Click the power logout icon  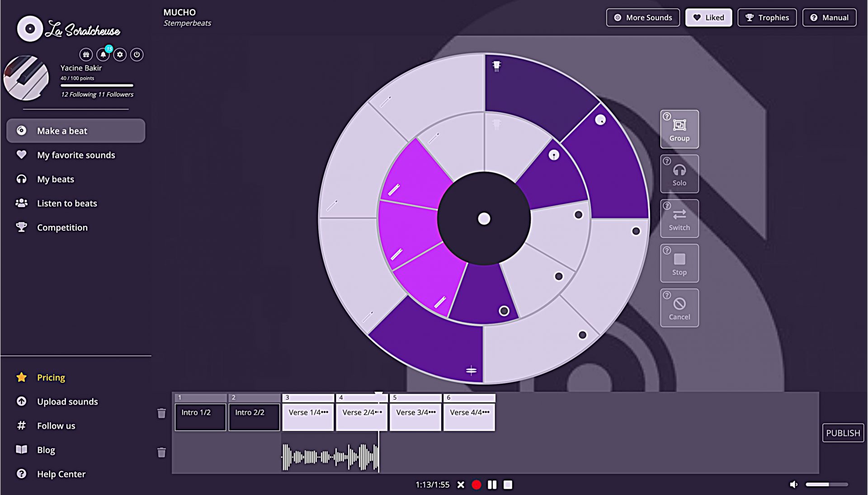click(x=137, y=55)
